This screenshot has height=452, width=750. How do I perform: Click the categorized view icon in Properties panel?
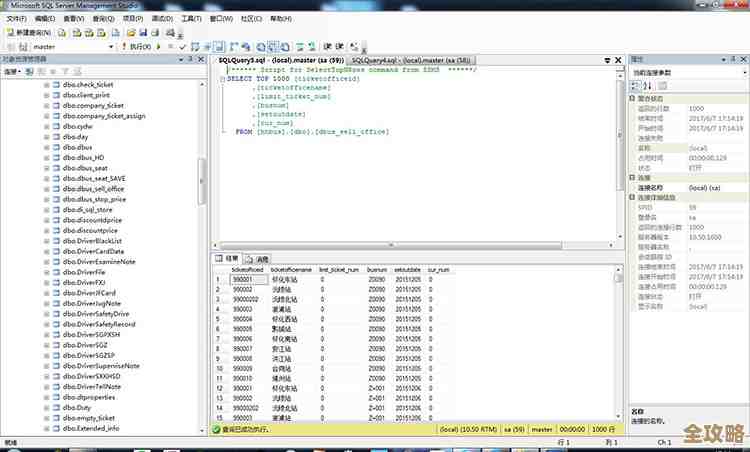pos(635,84)
